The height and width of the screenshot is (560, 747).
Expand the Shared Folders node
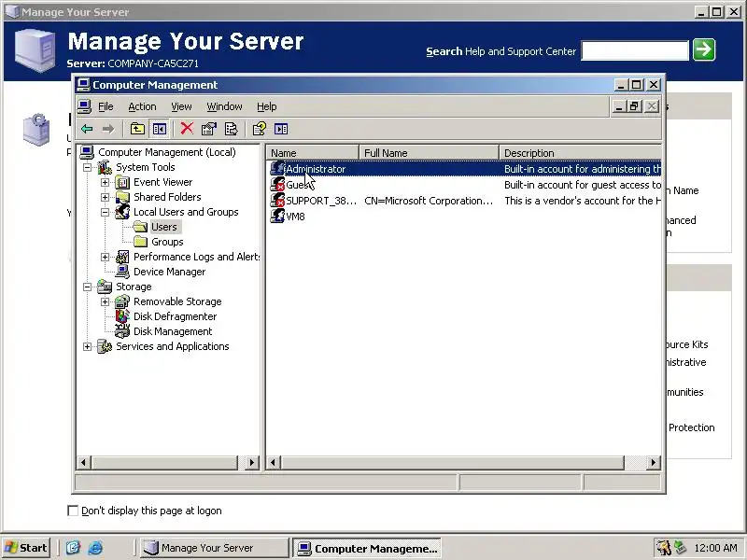click(x=105, y=197)
